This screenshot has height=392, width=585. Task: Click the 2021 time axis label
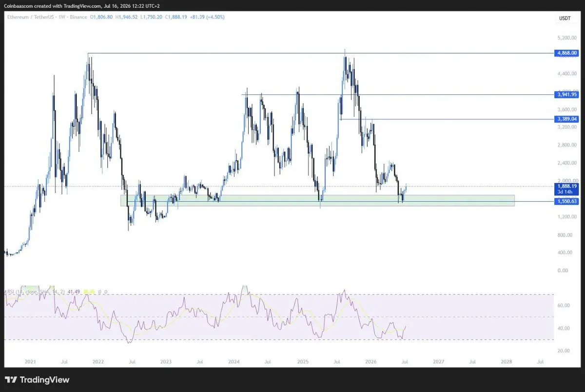30,362
